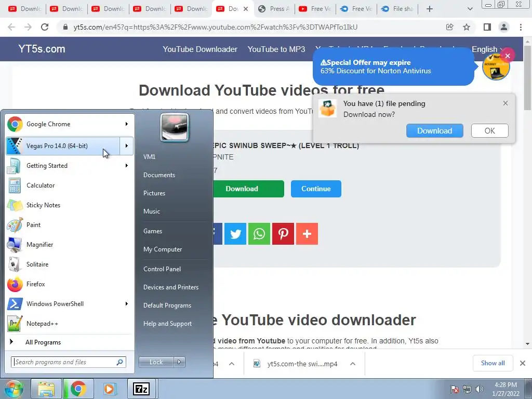532x399 pixels.
Task: Open Google Chrome from Start menu
Action: coord(63,124)
